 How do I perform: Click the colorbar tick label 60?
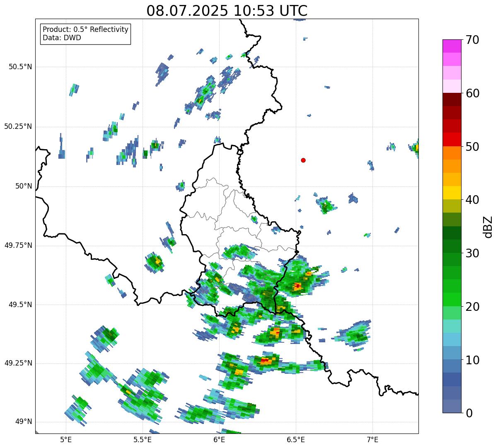pyautogui.click(x=472, y=93)
